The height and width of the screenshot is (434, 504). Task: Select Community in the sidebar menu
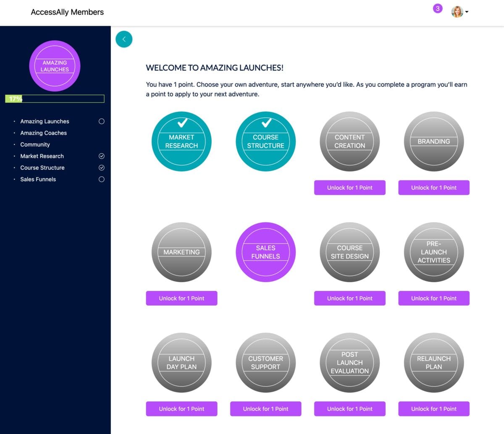click(35, 144)
